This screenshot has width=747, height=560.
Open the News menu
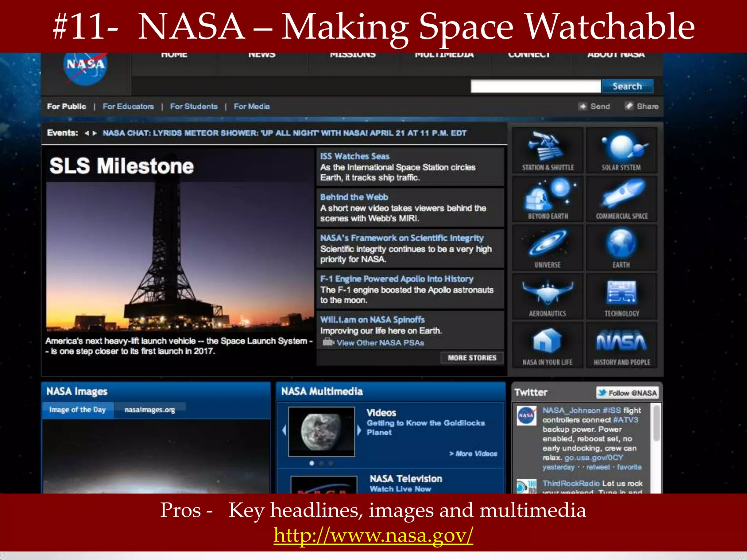click(x=262, y=55)
